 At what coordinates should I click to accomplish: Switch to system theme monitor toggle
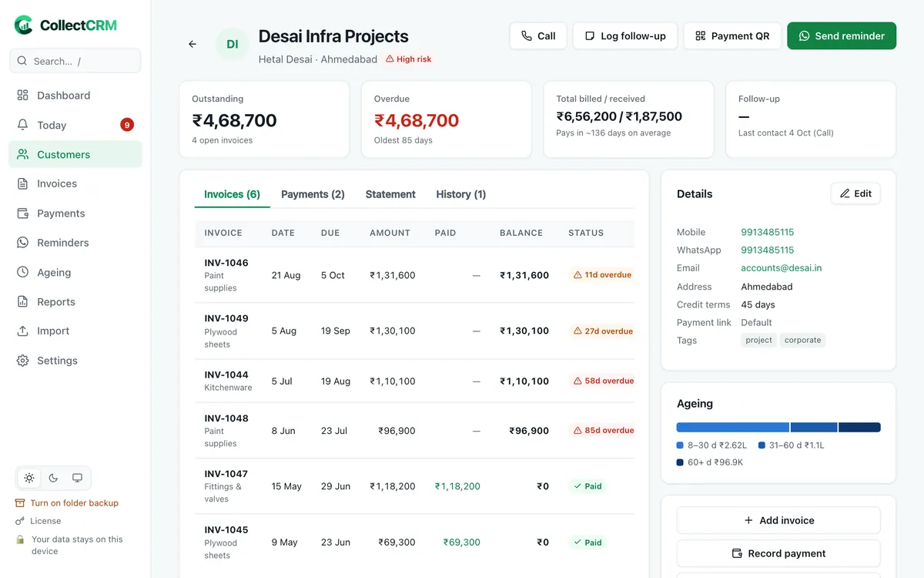click(x=77, y=478)
